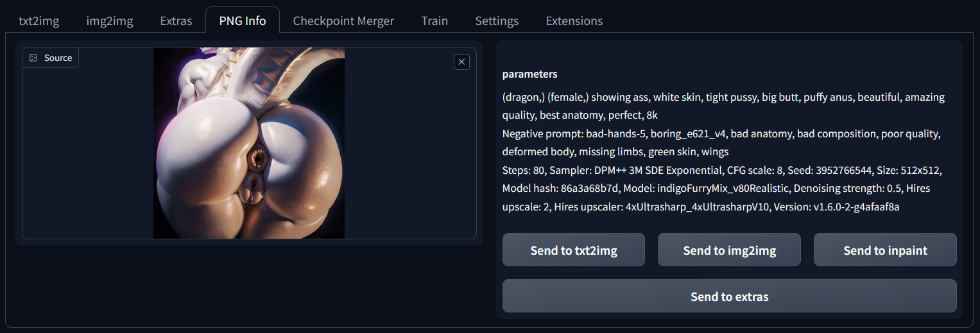Click the Send to txt2img button
Viewport: 980px width, 333px height.
(574, 250)
